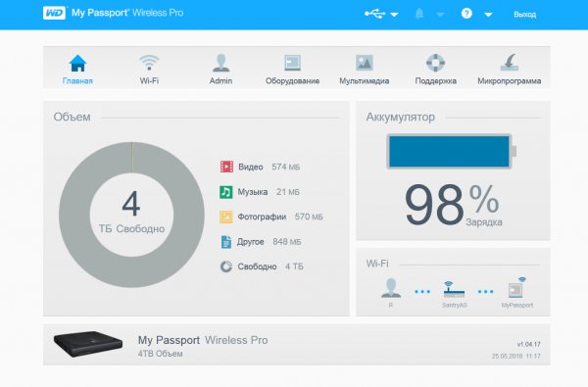Click the Видео film icon
588x387 pixels.
[x=226, y=167]
